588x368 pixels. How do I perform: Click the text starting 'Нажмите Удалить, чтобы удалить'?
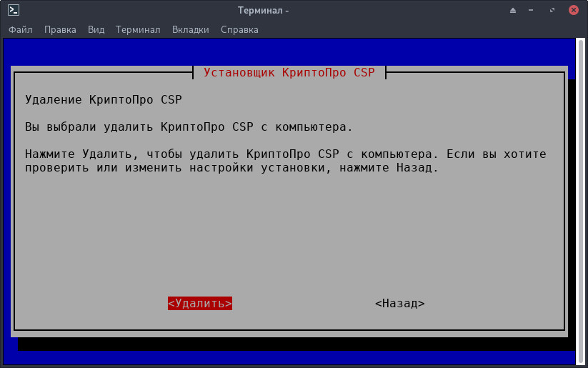tap(286, 161)
